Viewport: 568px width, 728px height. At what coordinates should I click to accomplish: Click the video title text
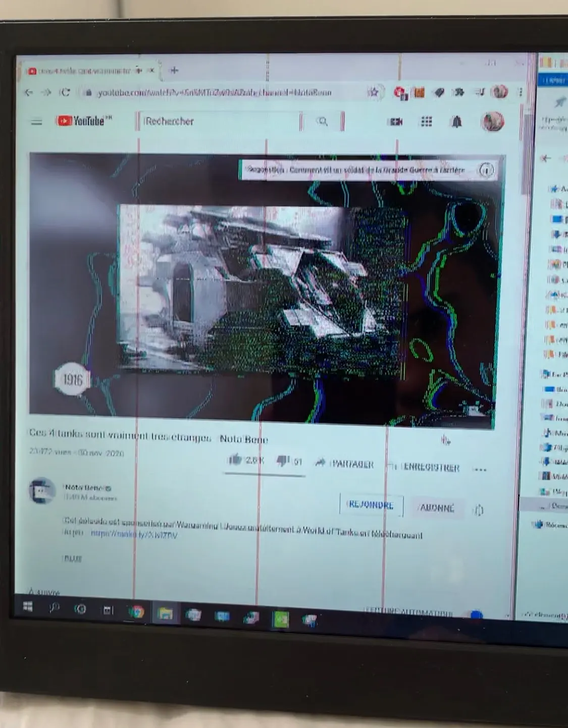pos(148,436)
